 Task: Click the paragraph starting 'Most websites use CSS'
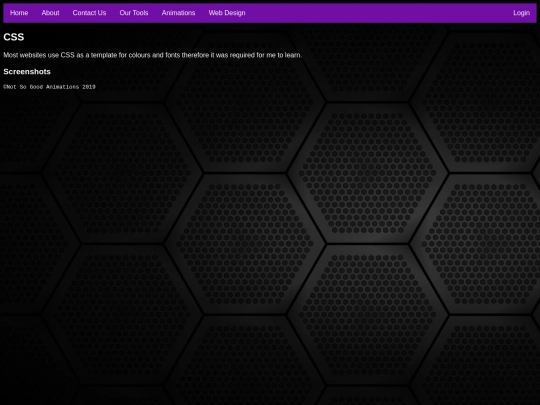(x=153, y=55)
